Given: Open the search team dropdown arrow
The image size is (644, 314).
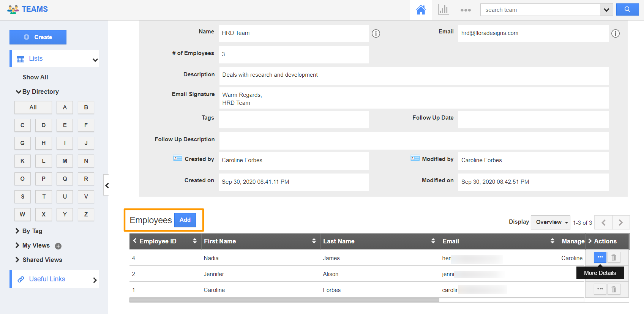Looking at the screenshot, I should coord(606,10).
